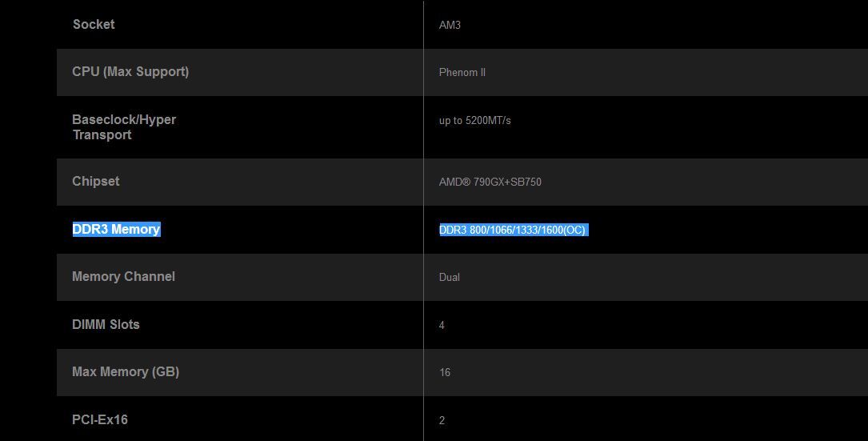Image resolution: width=868 pixels, height=441 pixels.
Task: Click the DIMM Slots value 4
Action: pyautogui.click(x=442, y=325)
